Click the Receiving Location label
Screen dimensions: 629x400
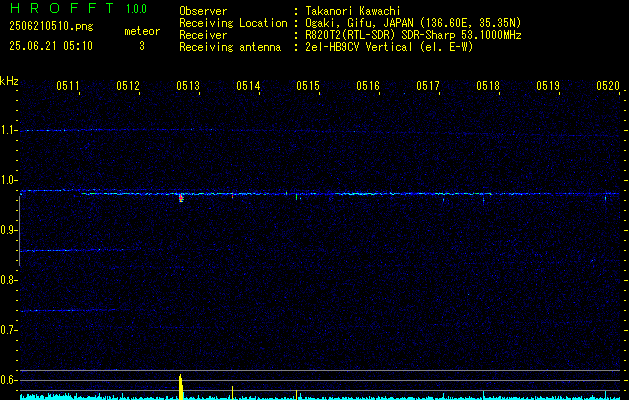pos(233,23)
